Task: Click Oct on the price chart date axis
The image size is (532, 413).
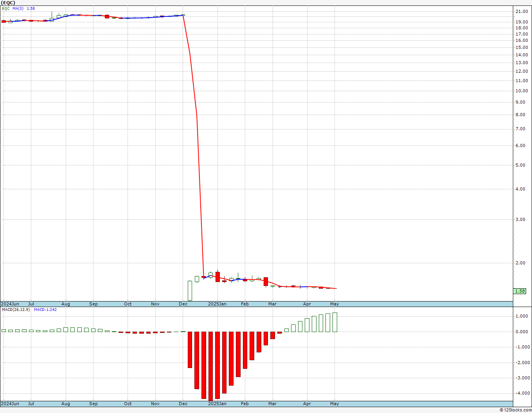Action: (128, 304)
